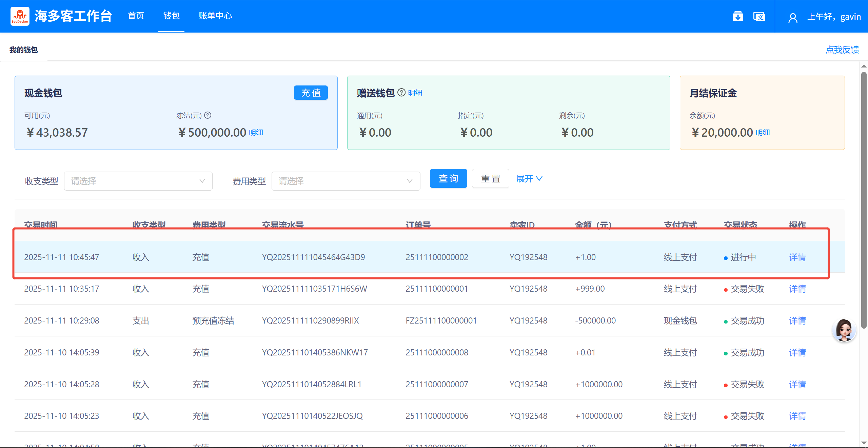Click the 充值 recharge button
Screen dimensions: 868x448
[311, 93]
